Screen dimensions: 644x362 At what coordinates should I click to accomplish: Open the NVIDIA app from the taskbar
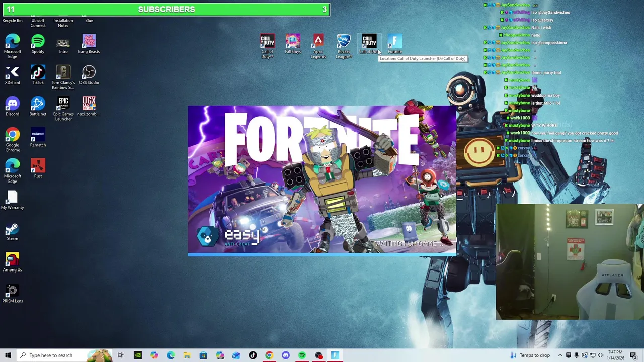coord(137,355)
